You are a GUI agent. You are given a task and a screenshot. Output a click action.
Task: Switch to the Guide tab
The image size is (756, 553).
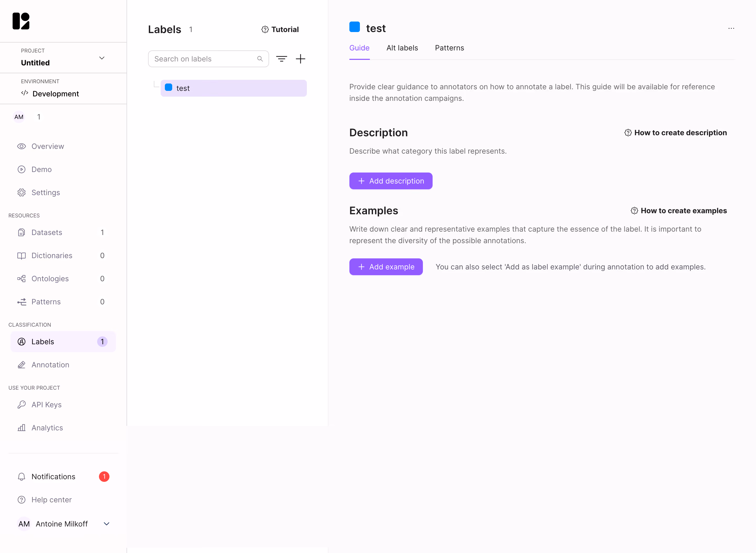tap(359, 48)
